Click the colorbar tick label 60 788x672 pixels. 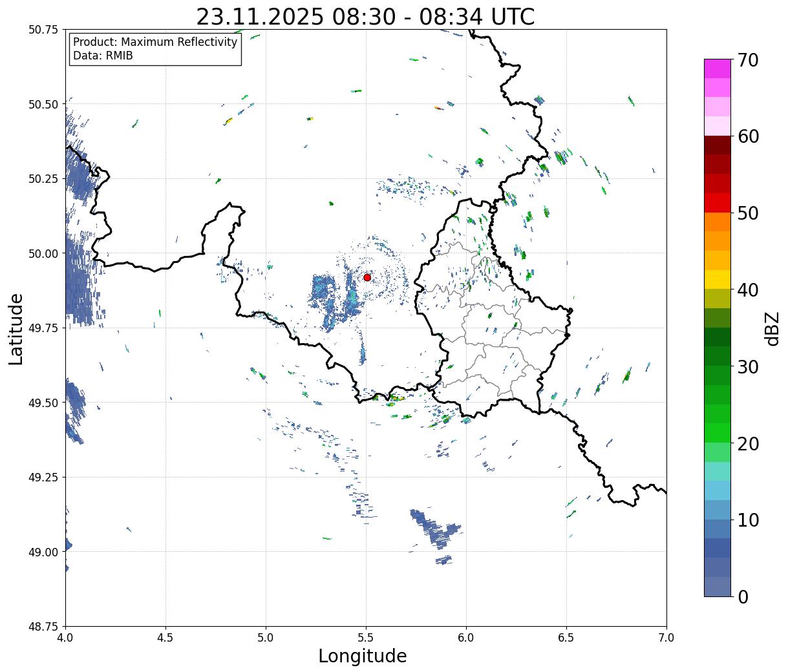747,136
